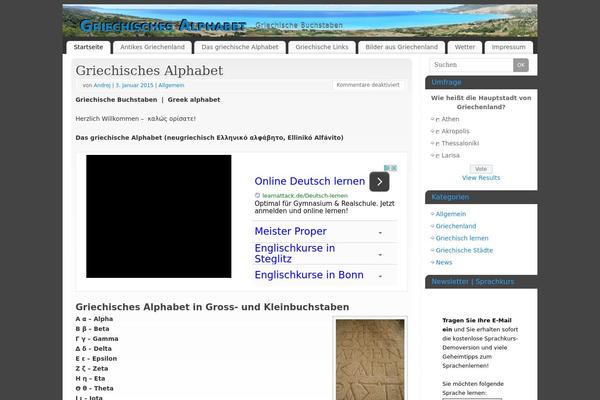Expand the Englischkurse in Bonn row
The image size is (600, 400).
pos(380,276)
